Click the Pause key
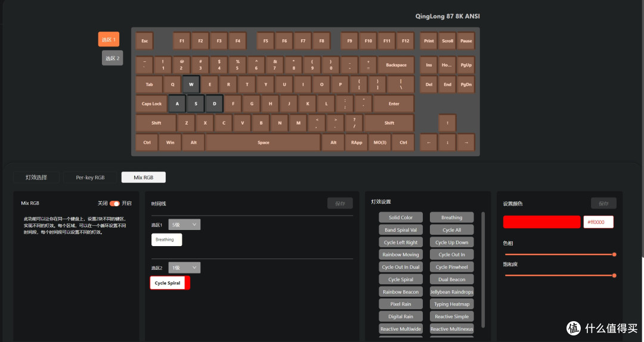 466,41
